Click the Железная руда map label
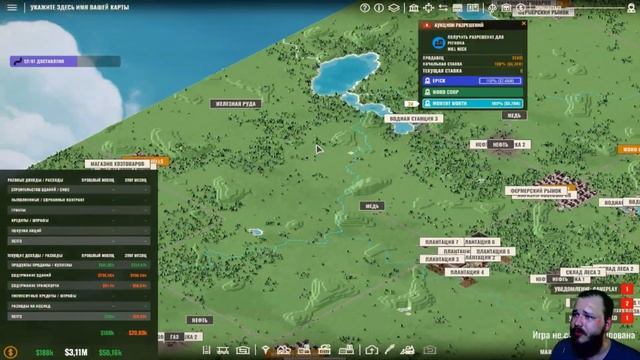The width and height of the screenshot is (640, 360). click(x=236, y=104)
